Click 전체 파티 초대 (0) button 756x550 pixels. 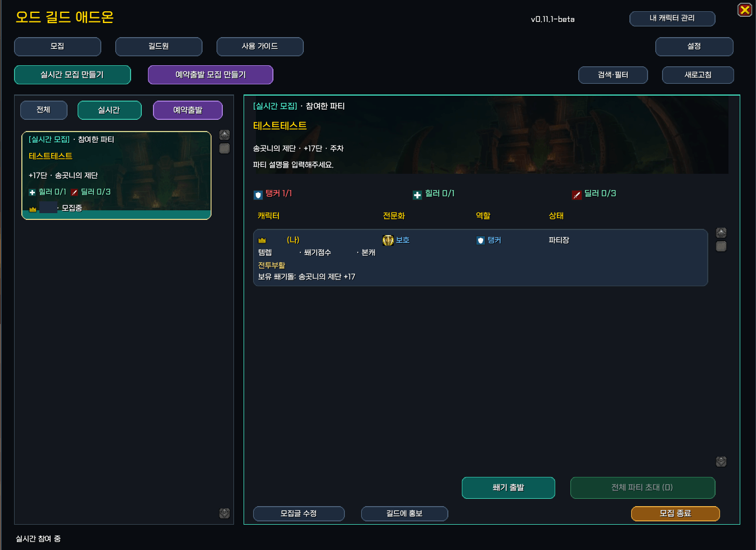[643, 488]
